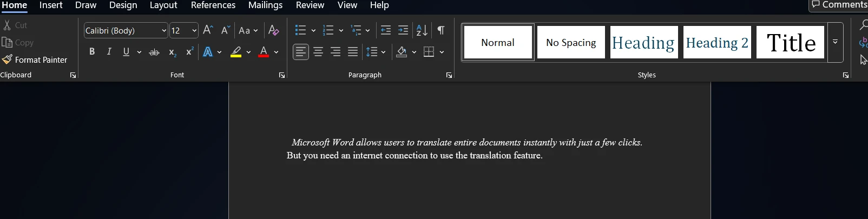Open Paragraph dialog launcher

(x=449, y=75)
